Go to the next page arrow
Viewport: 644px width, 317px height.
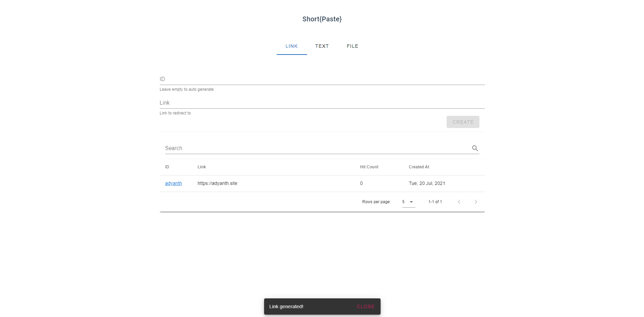(476, 202)
